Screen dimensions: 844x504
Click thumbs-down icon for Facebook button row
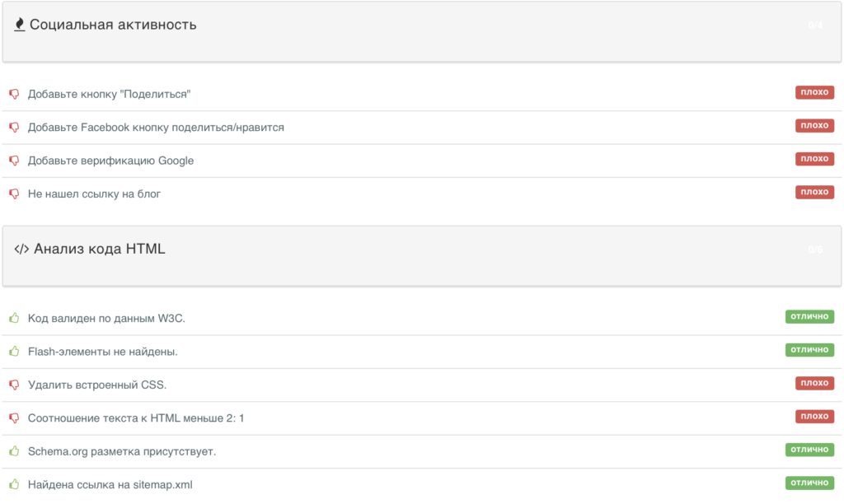[x=15, y=128]
